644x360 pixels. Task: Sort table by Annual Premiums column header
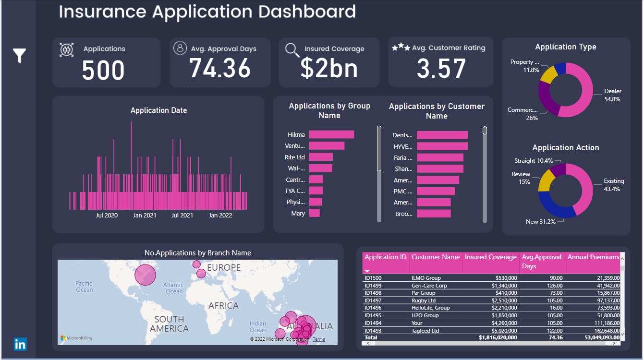tap(593, 257)
